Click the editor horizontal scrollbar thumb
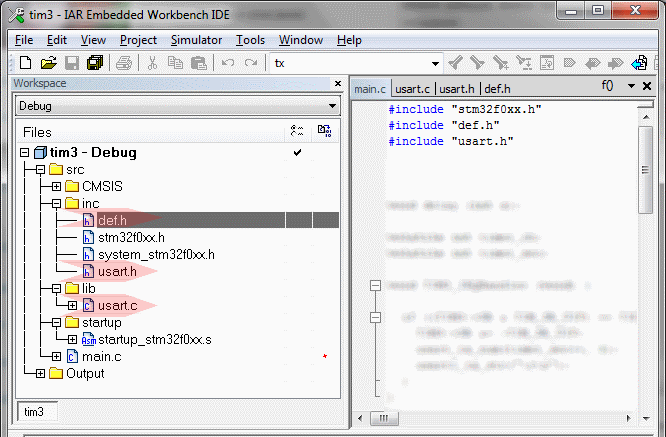This screenshot has height=437, width=666. [x=384, y=418]
